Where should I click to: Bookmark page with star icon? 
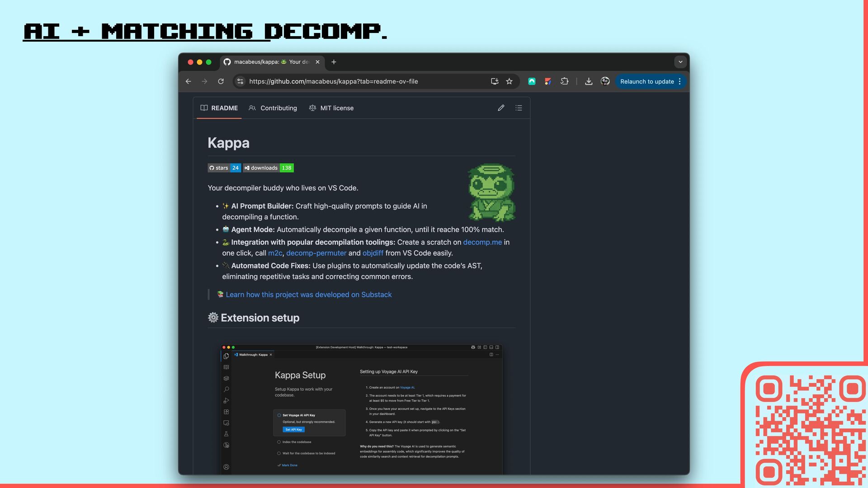tap(509, 81)
